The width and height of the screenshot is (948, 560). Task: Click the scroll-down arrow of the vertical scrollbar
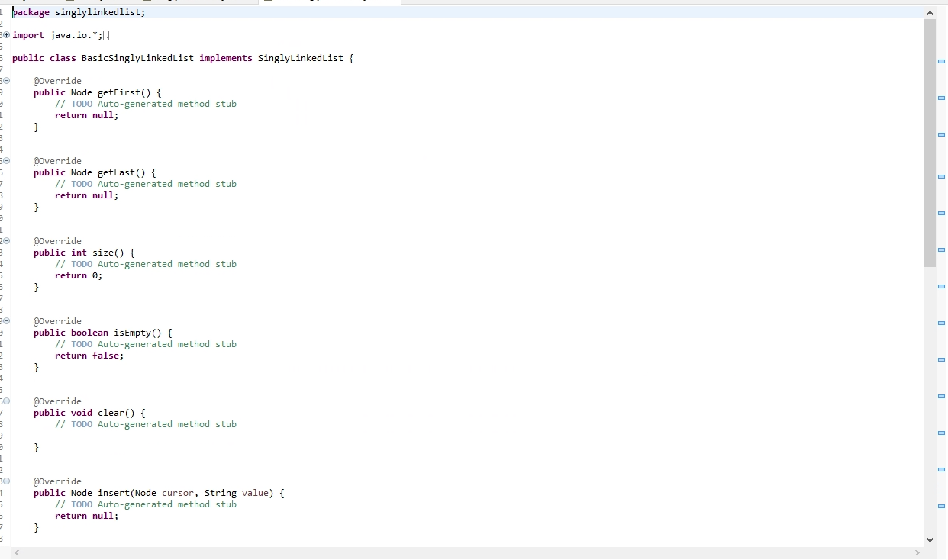(x=930, y=539)
